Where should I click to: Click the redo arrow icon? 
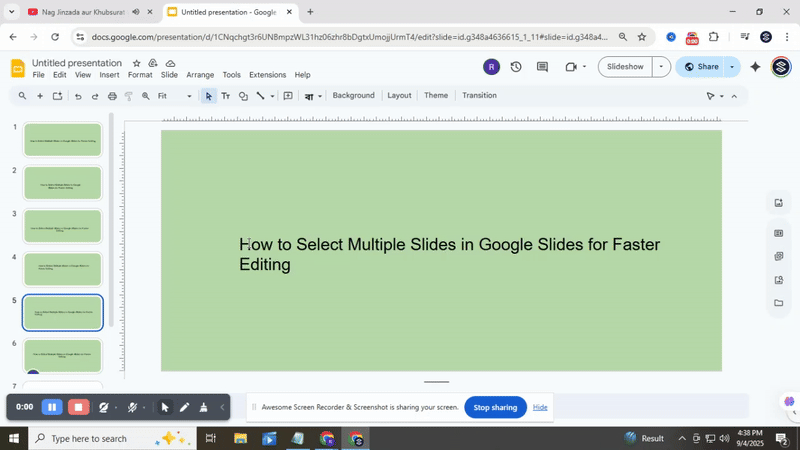pyautogui.click(x=95, y=96)
